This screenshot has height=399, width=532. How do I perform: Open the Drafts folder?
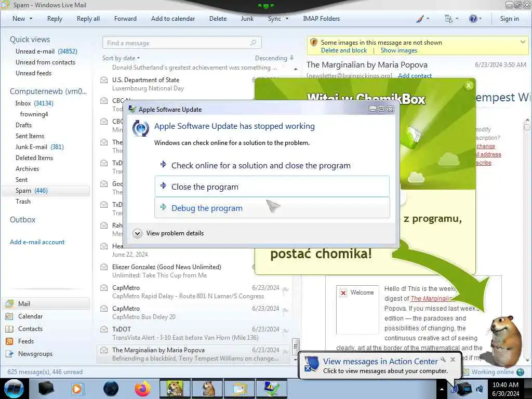(23, 125)
